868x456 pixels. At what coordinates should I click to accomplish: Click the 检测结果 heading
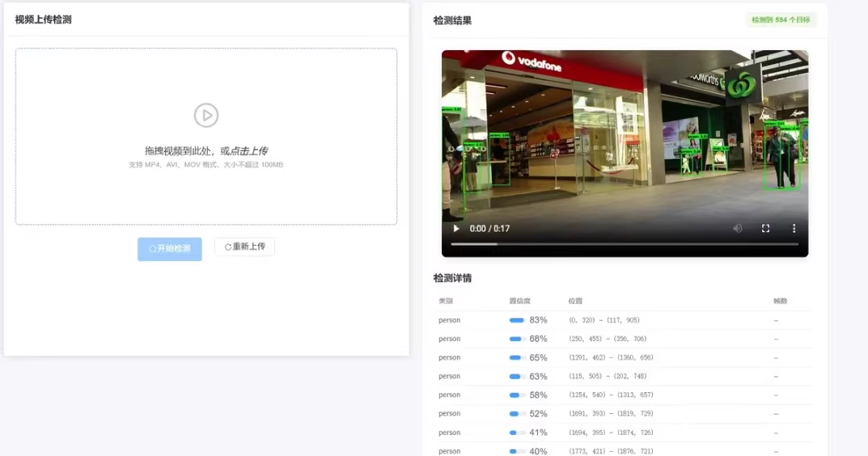pos(452,21)
